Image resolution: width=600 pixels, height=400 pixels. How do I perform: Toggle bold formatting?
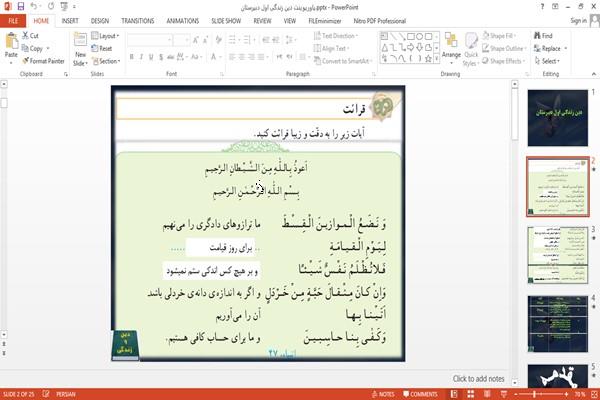(131, 57)
